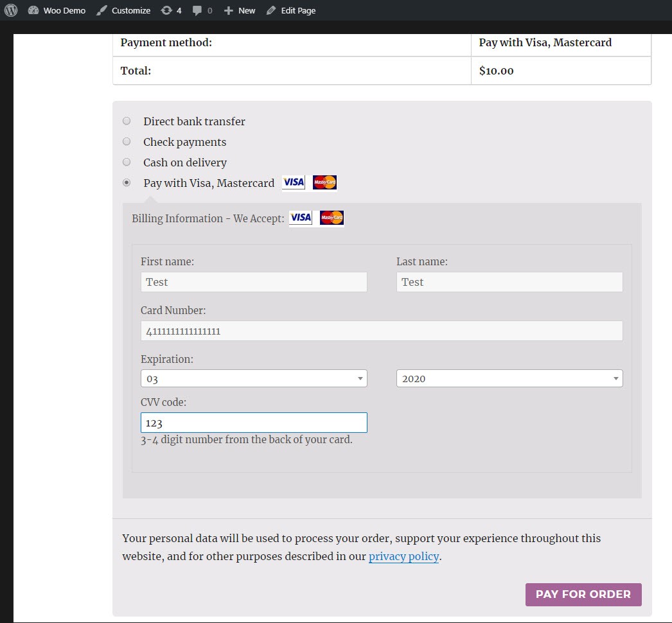The width and height of the screenshot is (672, 623).
Task: Open the Woo Demo dashboard icon
Action: coord(33,10)
